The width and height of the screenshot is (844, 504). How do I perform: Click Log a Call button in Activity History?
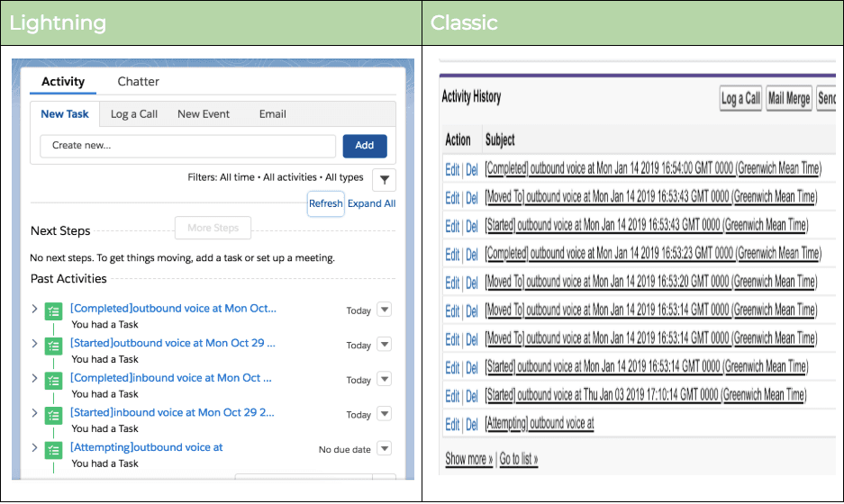[740, 99]
